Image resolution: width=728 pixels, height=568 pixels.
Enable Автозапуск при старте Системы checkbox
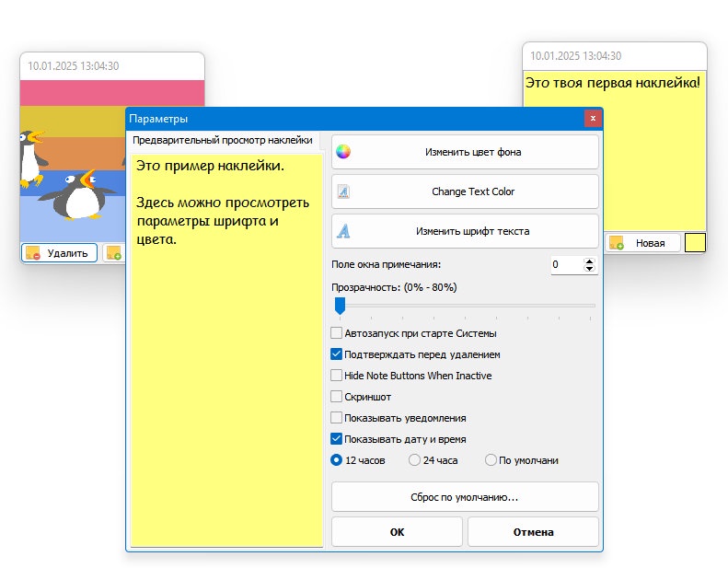[x=336, y=333]
